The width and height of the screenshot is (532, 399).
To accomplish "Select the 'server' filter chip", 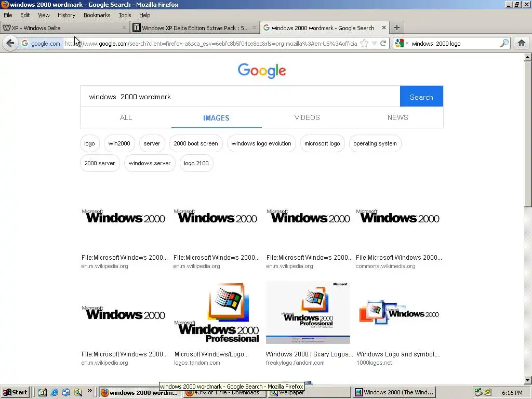I will (152, 143).
